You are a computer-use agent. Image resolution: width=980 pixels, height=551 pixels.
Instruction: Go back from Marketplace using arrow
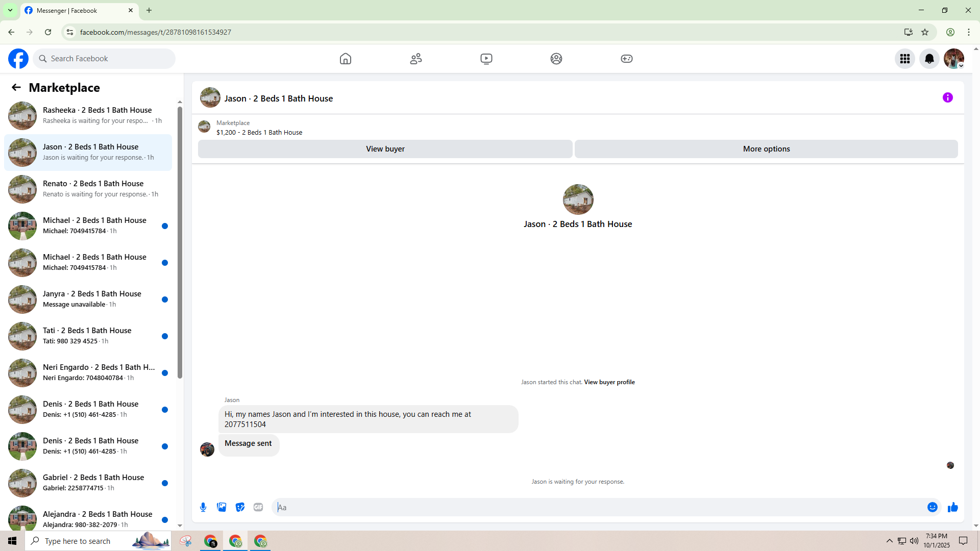coord(16,87)
